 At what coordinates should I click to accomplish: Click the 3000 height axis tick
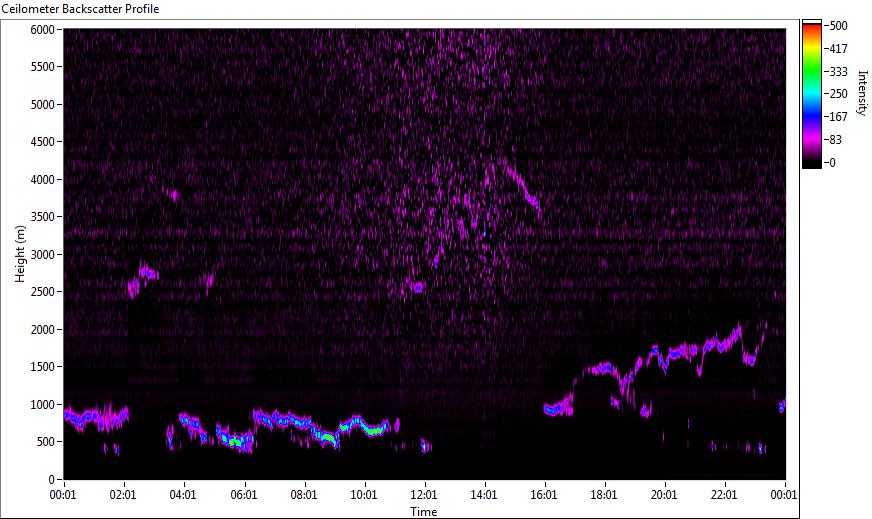42,255
